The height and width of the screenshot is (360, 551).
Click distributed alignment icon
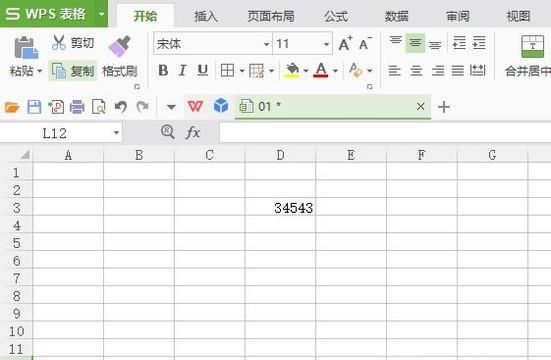click(x=478, y=70)
